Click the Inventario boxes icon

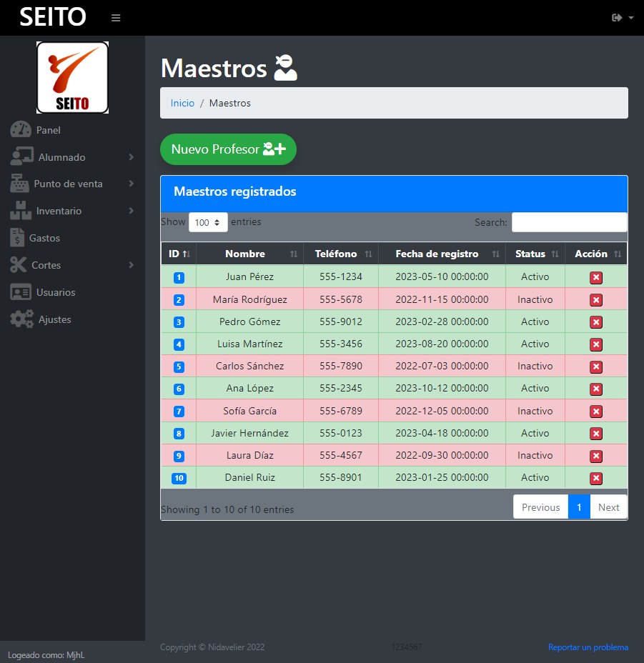click(21, 211)
